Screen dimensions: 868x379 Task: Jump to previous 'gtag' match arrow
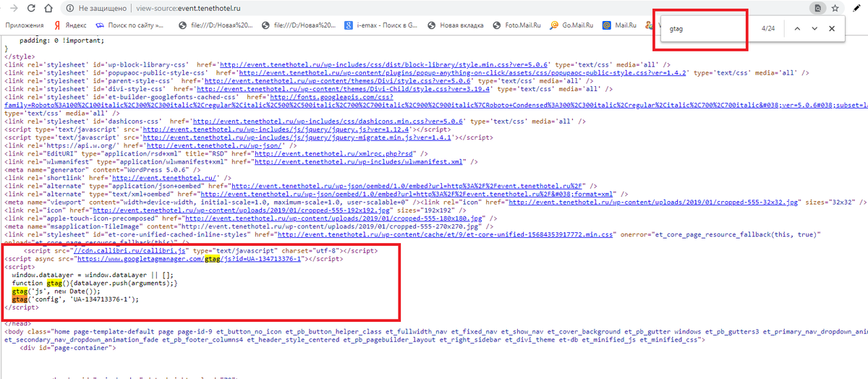coord(797,29)
